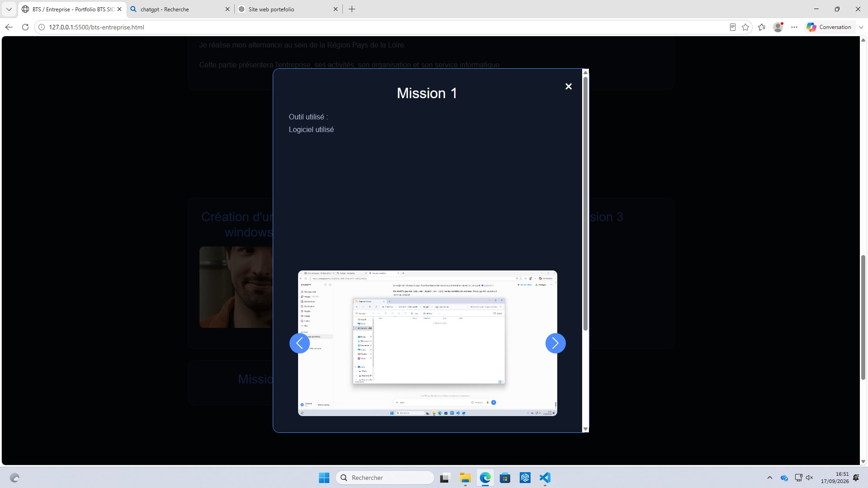Show previous image in Mission 1 carousel
868x488 pixels.
coord(299,343)
